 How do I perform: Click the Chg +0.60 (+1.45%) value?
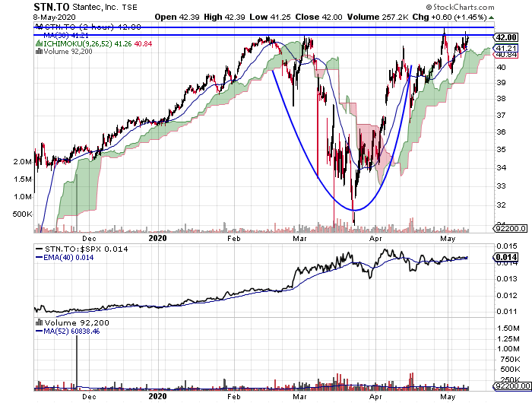(450, 17)
